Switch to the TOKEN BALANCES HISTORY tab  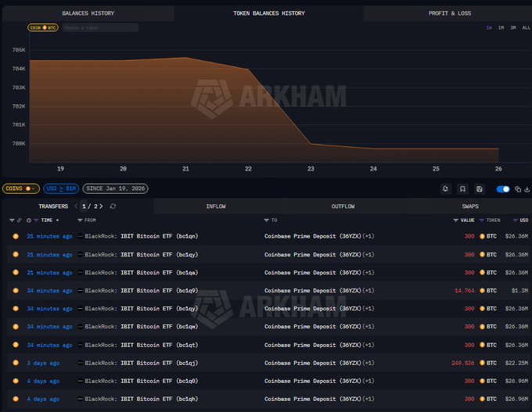pos(268,13)
